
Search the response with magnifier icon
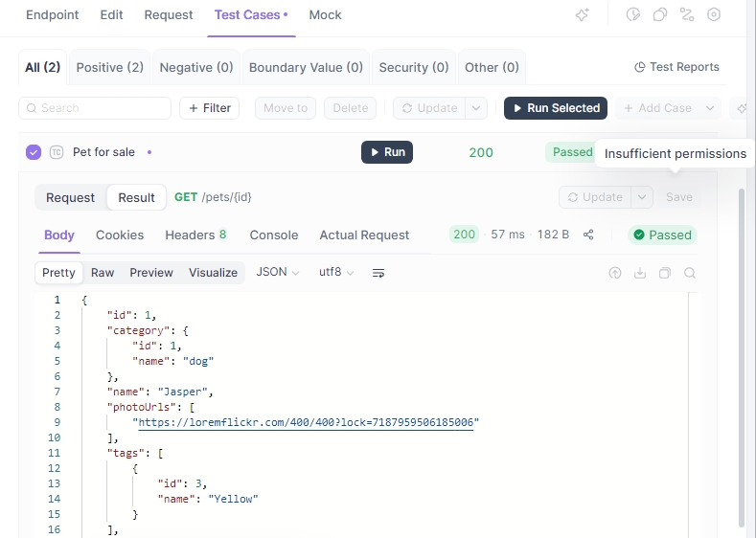coord(690,273)
